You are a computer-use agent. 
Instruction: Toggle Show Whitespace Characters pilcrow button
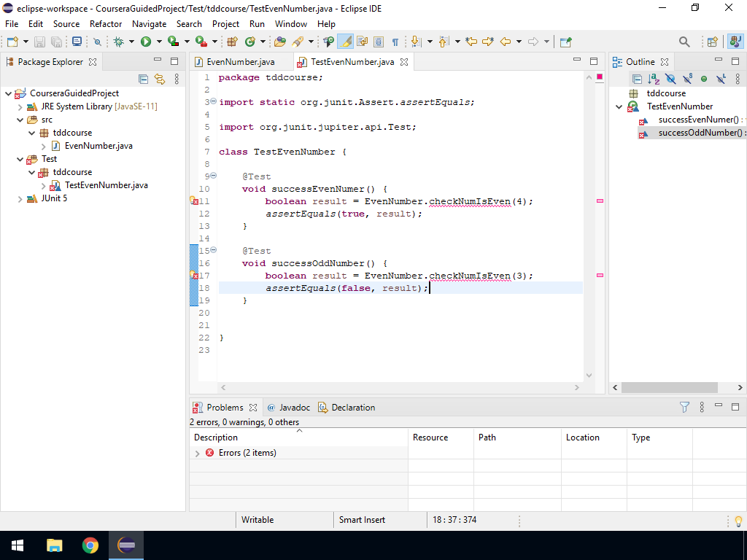[395, 42]
